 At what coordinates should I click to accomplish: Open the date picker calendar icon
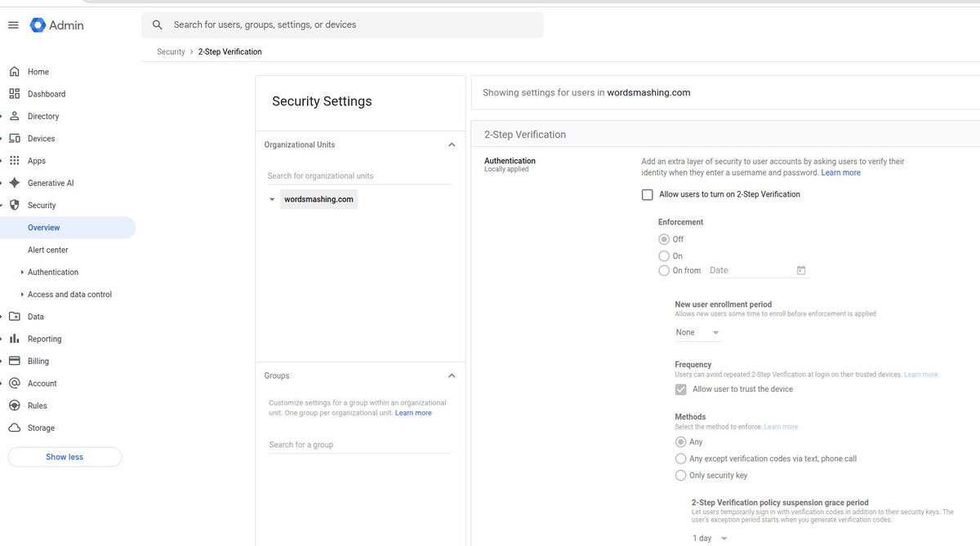pyautogui.click(x=801, y=270)
